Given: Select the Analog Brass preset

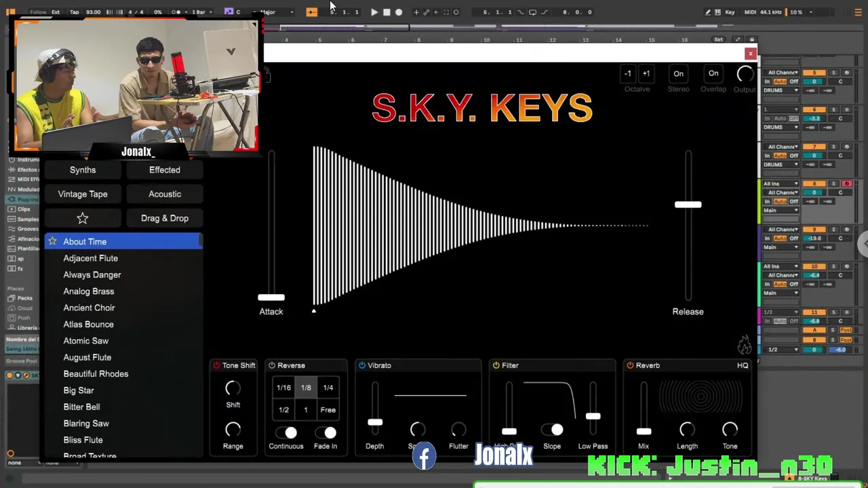Looking at the screenshot, I should 89,291.
